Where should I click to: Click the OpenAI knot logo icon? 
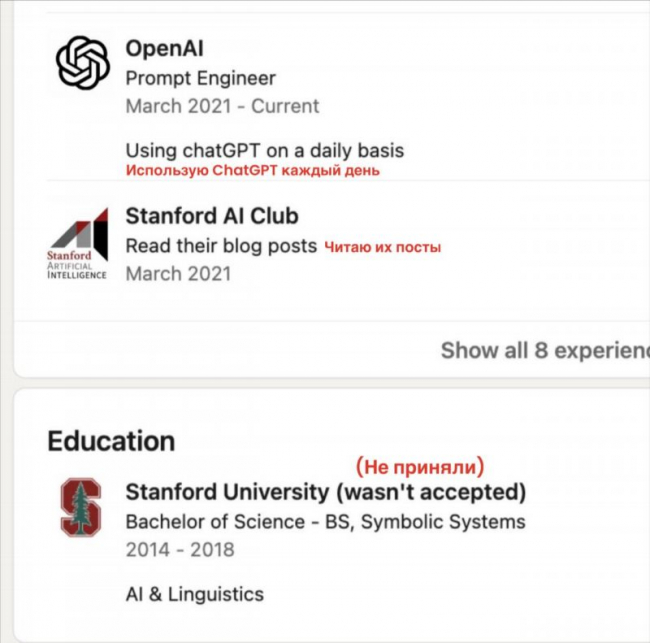(82, 63)
